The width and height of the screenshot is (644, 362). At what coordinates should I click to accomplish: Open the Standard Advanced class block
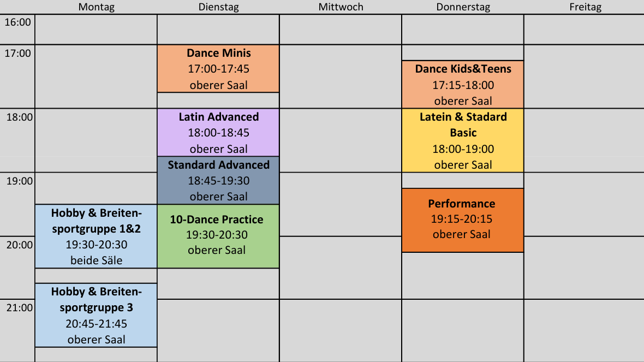218,181
